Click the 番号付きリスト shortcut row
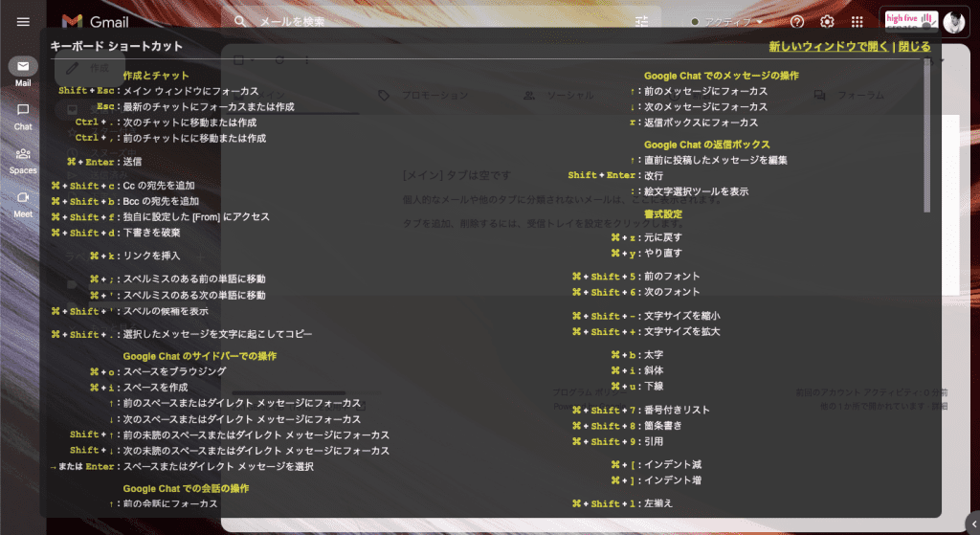The width and height of the screenshot is (980, 535). [x=640, y=410]
